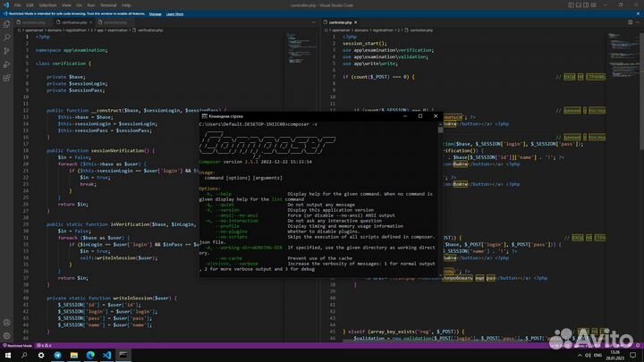Viewport: 644px width, 362px height.
Task: Click the Manage link in Restricted Mode banner
Action: pyautogui.click(x=156, y=14)
